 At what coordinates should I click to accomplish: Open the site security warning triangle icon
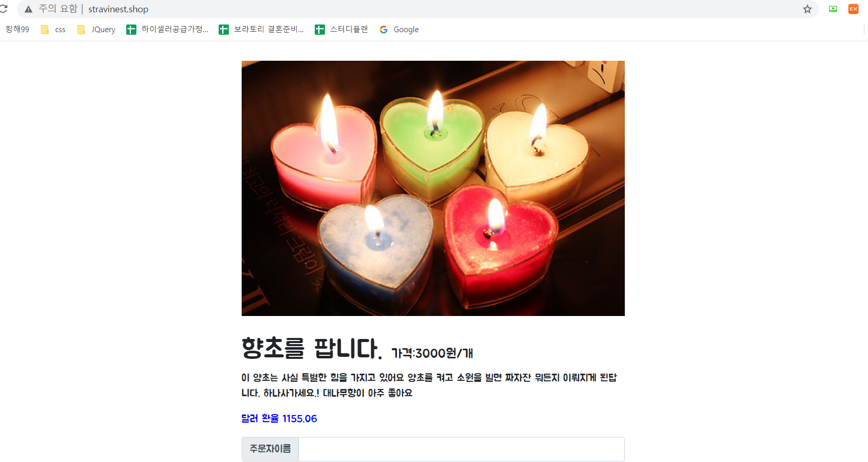(x=29, y=9)
